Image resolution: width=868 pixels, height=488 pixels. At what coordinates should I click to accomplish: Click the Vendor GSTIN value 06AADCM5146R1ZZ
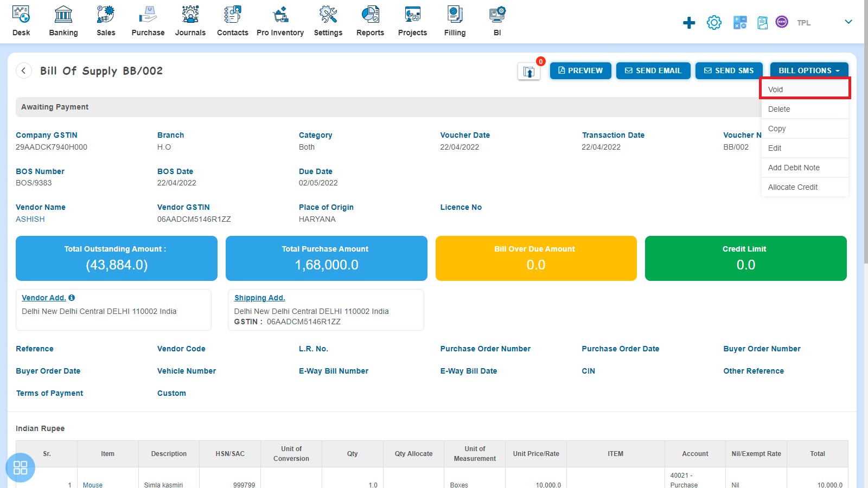pyautogui.click(x=194, y=219)
